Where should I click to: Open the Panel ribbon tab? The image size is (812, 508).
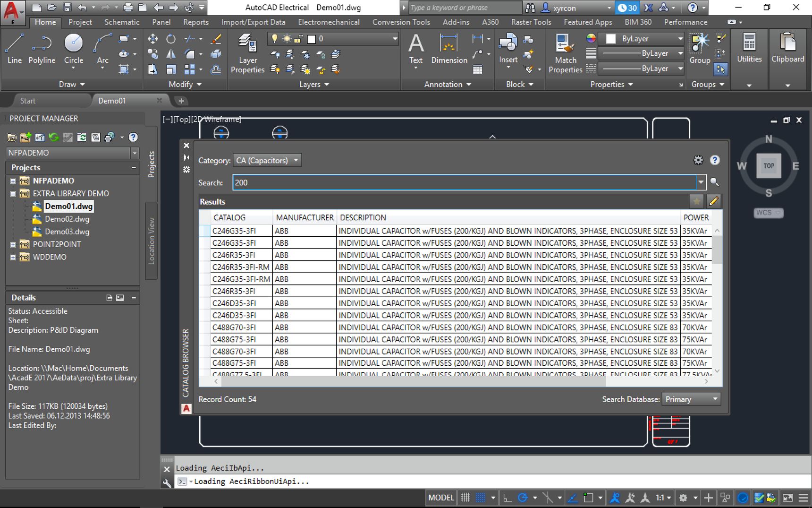point(161,22)
